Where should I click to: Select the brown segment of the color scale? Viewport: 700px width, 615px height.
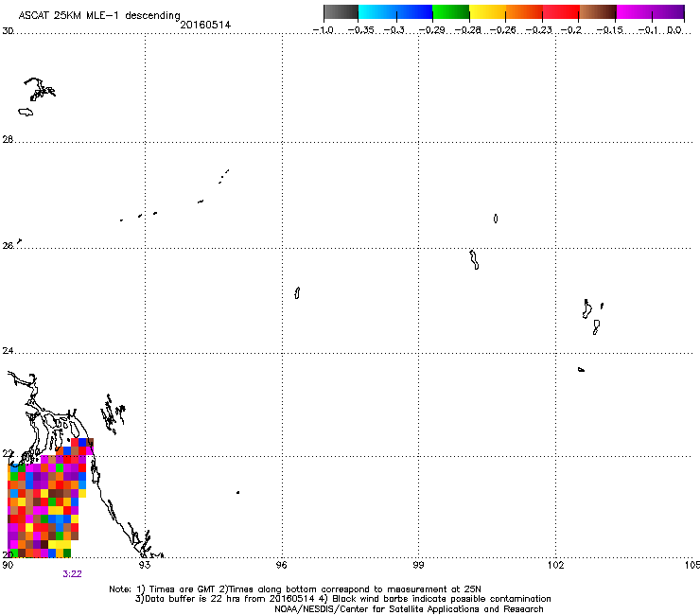tap(598, 12)
